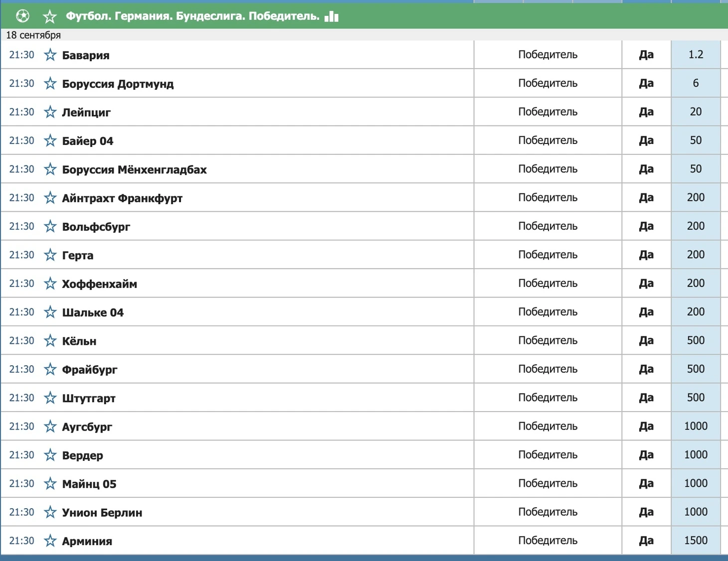
Task: Add Боруссия Дортмунд to favorites via its star
Action: coord(50,83)
